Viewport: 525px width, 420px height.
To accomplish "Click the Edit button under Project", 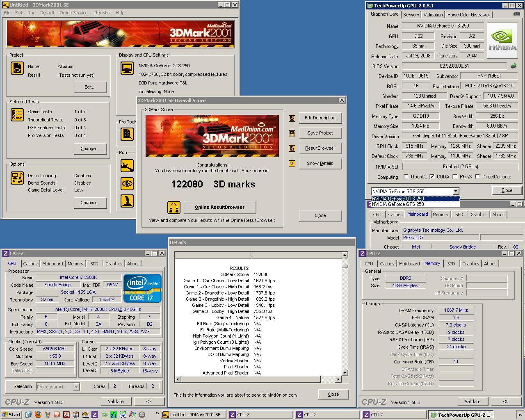I will point(90,87).
